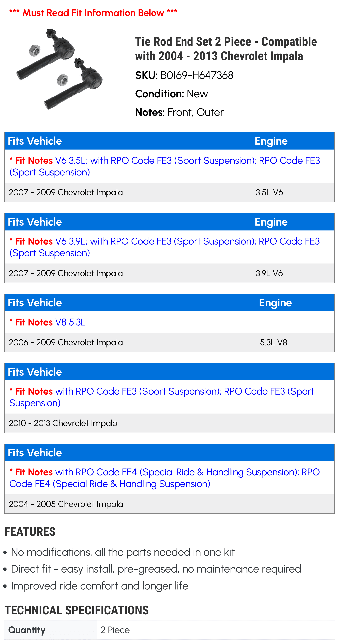Select the product title mentioning Chevrolet Impala
Viewport: 339px width, 644px height.
[226, 49]
